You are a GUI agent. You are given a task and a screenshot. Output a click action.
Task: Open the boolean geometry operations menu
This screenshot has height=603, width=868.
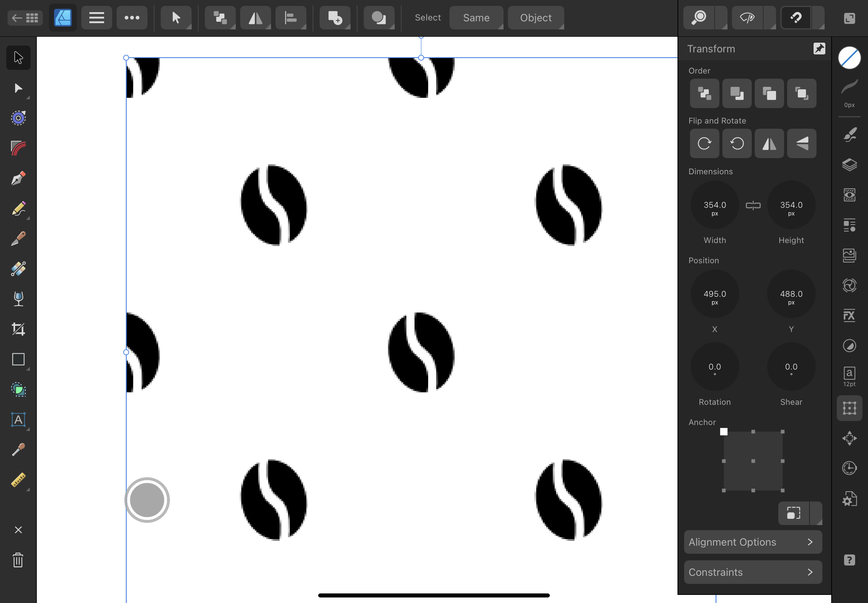click(379, 18)
